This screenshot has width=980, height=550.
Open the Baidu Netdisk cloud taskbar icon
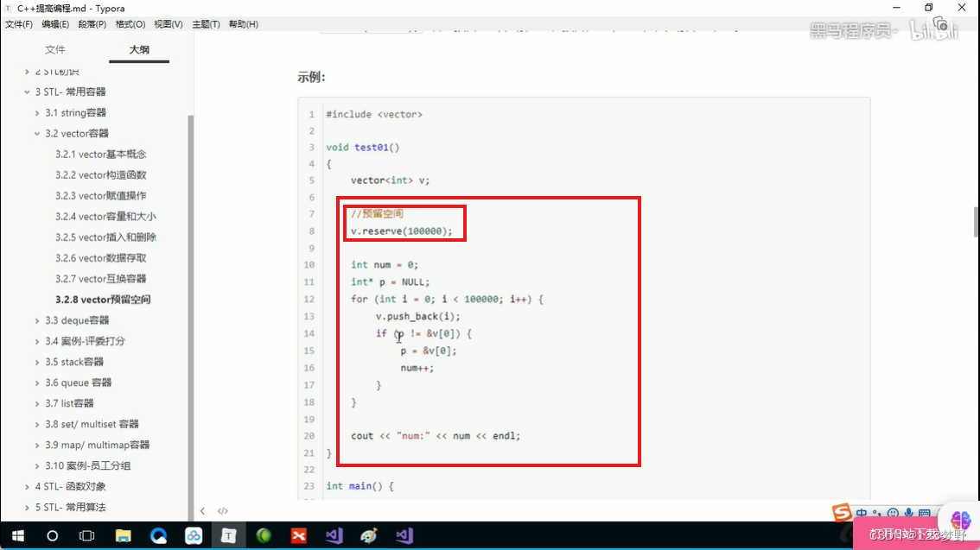193,535
